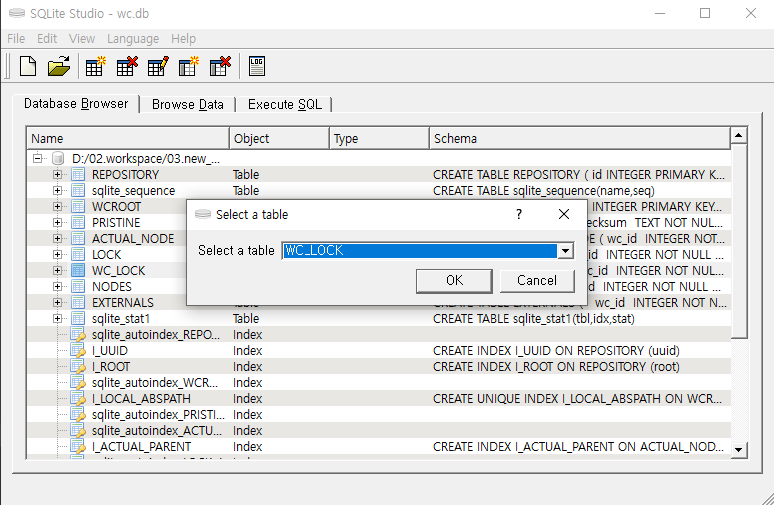Click the I_UUID index icon

78,350
